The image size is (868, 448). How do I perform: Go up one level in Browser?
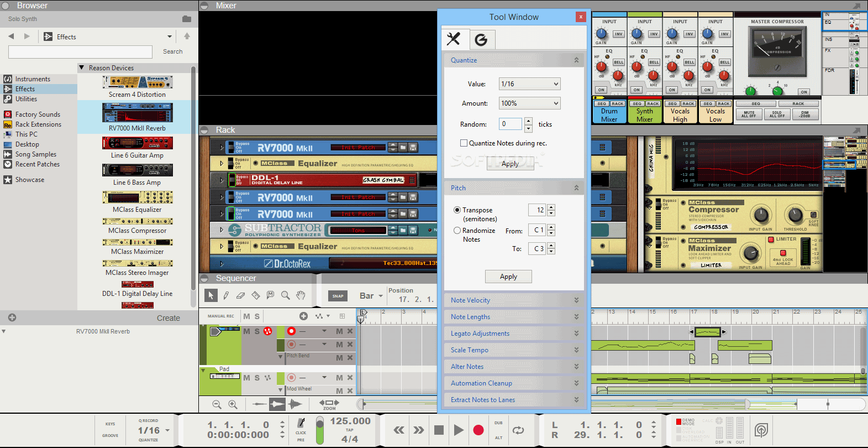click(x=187, y=36)
